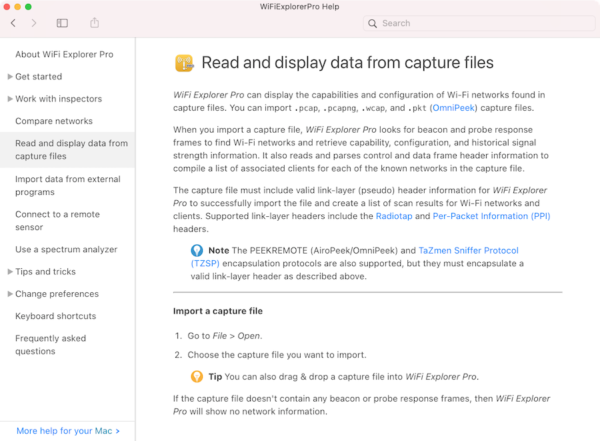600x441 pixels.
Task: Click the orange Tip lightbulb icon
Action: pyautogui.click(x=197, y=377)
